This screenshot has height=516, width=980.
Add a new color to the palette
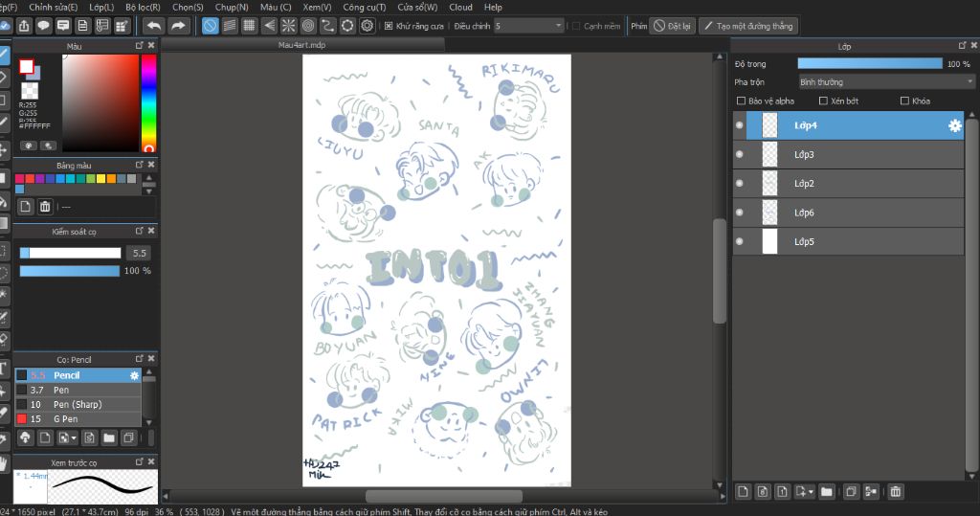[x=25, y=207]
